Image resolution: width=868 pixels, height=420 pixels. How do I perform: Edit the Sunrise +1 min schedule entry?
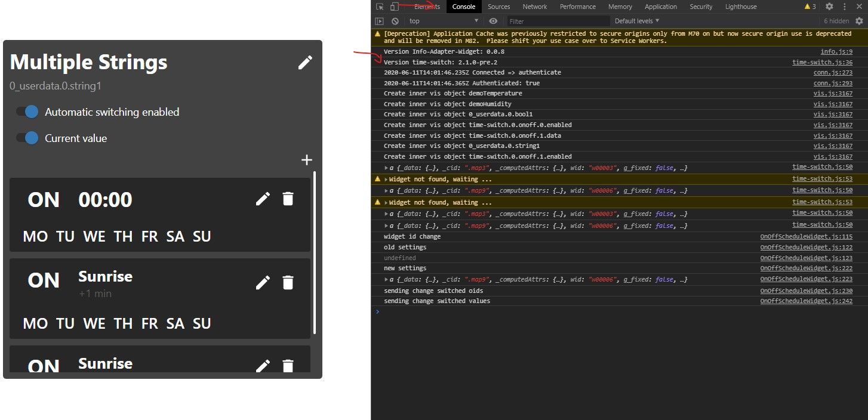click(x=263, y=282)
